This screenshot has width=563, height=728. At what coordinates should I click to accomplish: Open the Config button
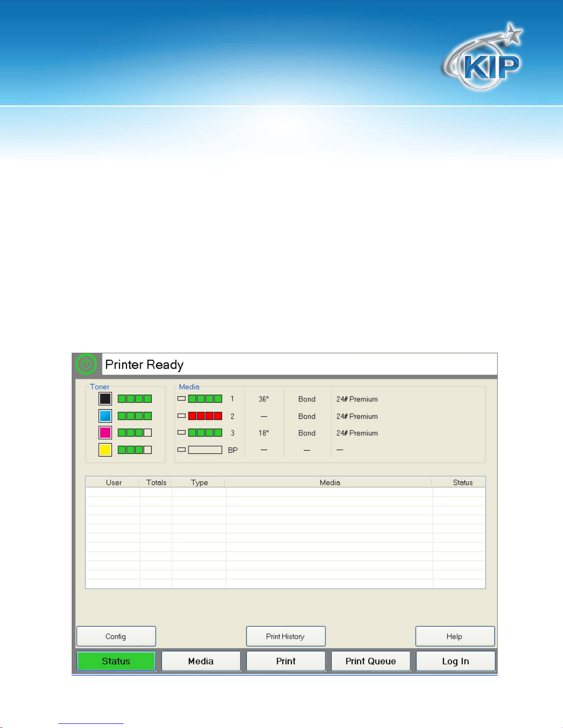(x=116, y=636)
